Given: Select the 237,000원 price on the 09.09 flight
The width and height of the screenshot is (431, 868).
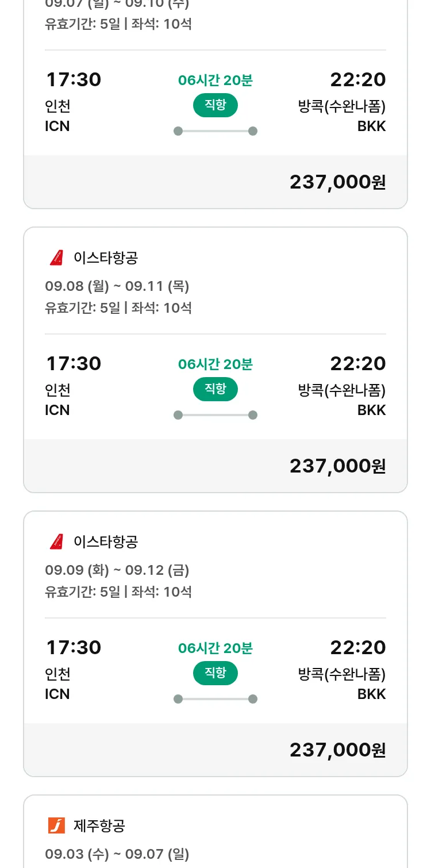Looking at the screenshot, I should [337, 750].
